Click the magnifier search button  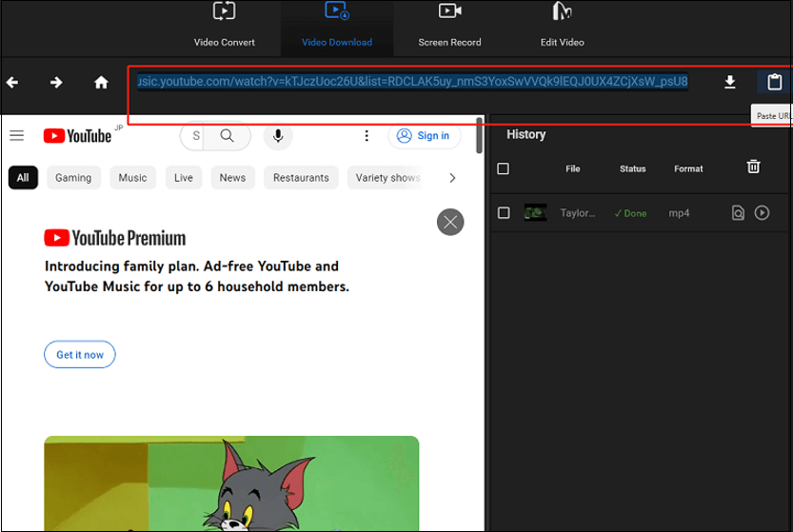228,135
